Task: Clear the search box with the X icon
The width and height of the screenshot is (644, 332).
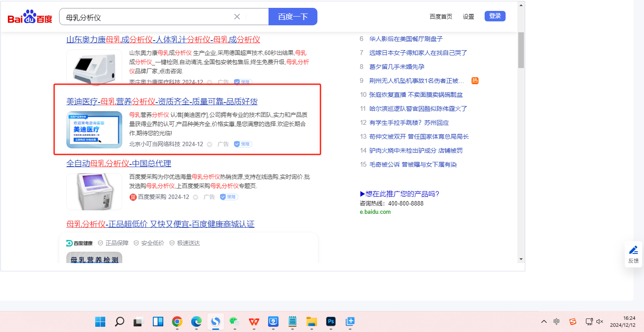Action: (237, 17)
